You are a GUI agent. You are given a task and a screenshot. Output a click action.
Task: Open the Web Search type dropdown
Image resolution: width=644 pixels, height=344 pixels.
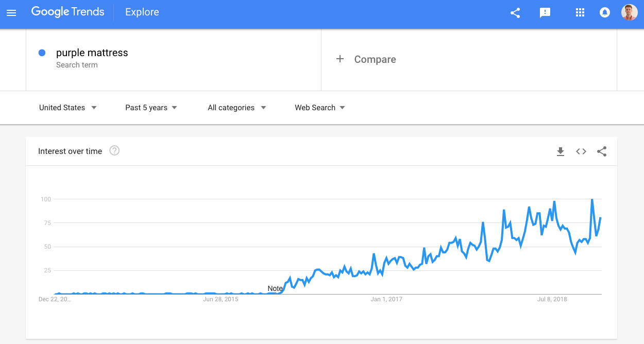(319, 108)
